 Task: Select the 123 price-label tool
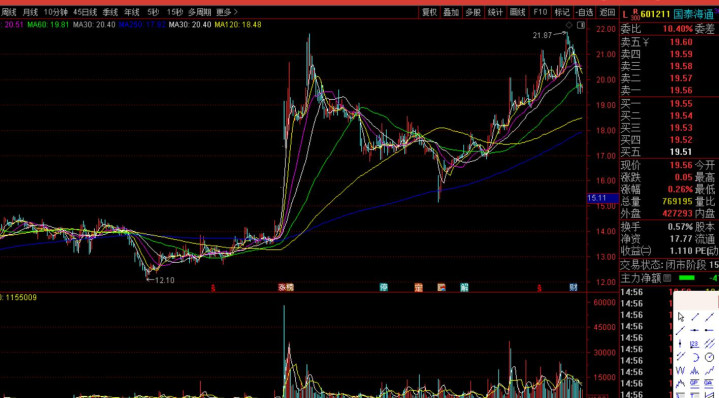tap(695, 344)
